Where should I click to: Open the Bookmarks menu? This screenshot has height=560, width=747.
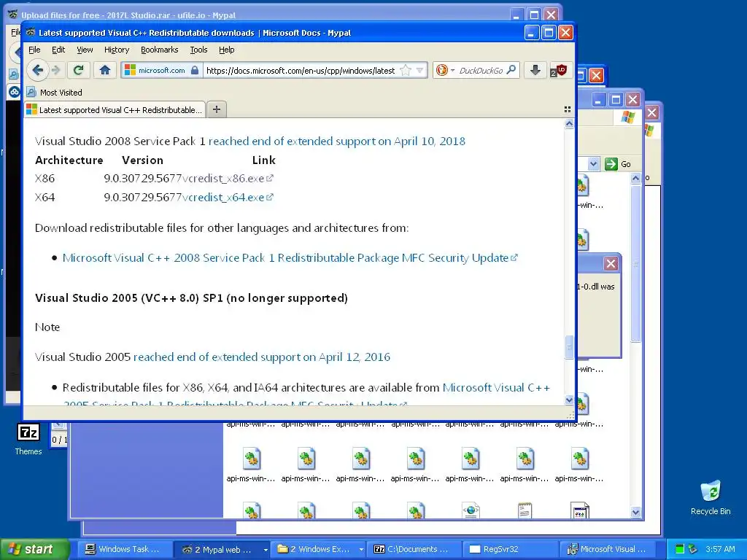(x=159, y=50)
